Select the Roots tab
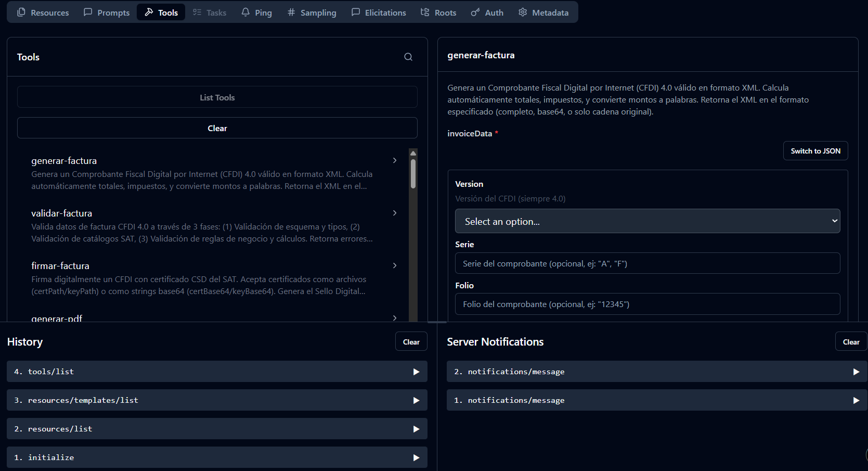The width and height of the screenshot is (868, 471). tap(438, 12)
